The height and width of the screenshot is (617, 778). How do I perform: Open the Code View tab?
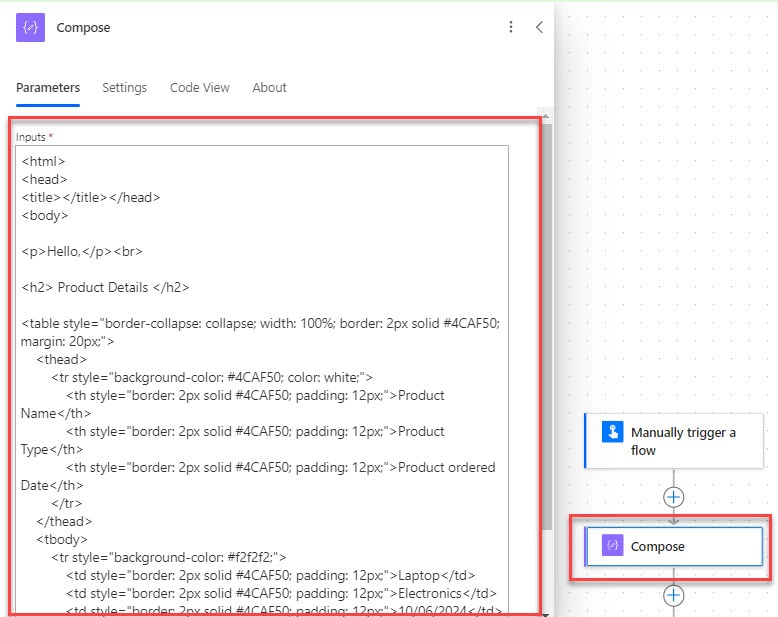click(199, 88)
